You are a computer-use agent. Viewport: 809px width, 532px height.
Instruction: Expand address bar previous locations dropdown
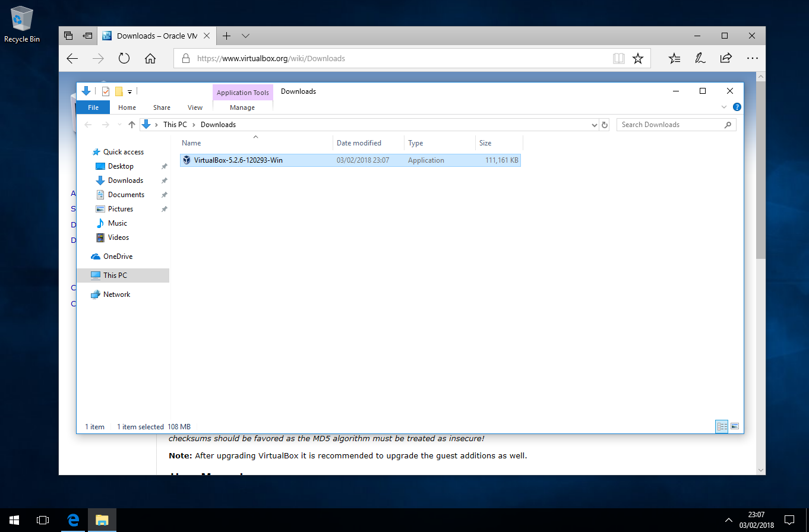click(x=595, y=125)
